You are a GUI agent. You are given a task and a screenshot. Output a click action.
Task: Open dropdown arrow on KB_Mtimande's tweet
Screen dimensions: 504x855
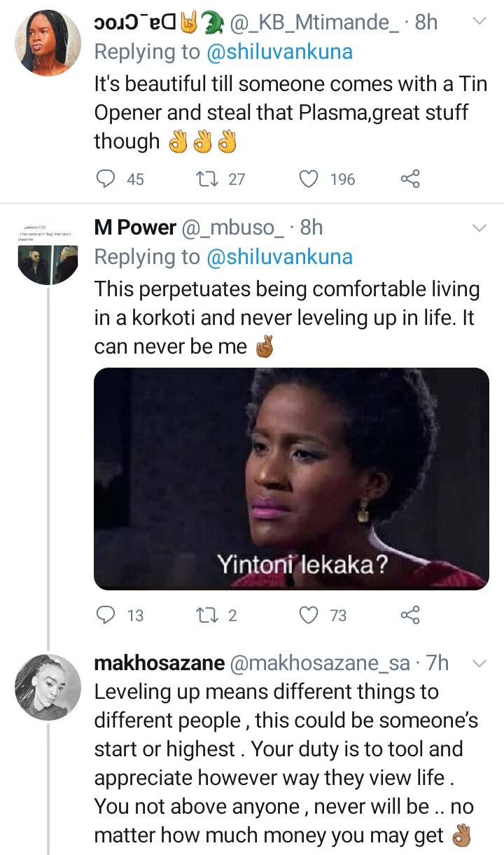tap(479, 22)
